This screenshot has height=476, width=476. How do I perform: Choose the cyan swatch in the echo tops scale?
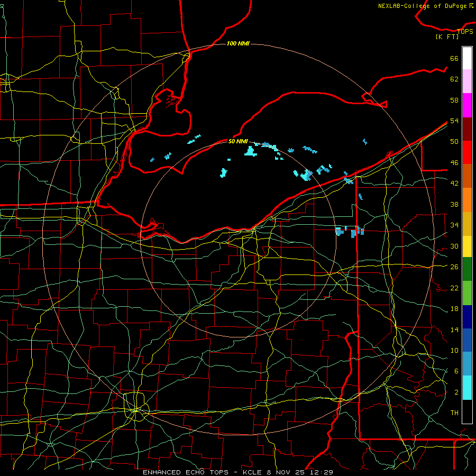(x=467, y=388)
